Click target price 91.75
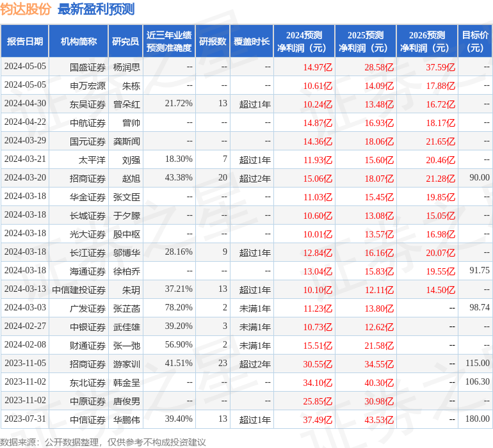The image size is (493, 448). point(480,270)
